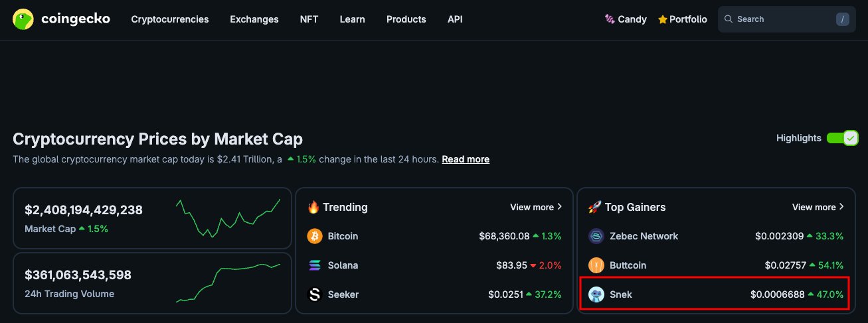Turn off the Highlights toggle
The width and height of the screenshot is (868, 323).
pos(842,138)
